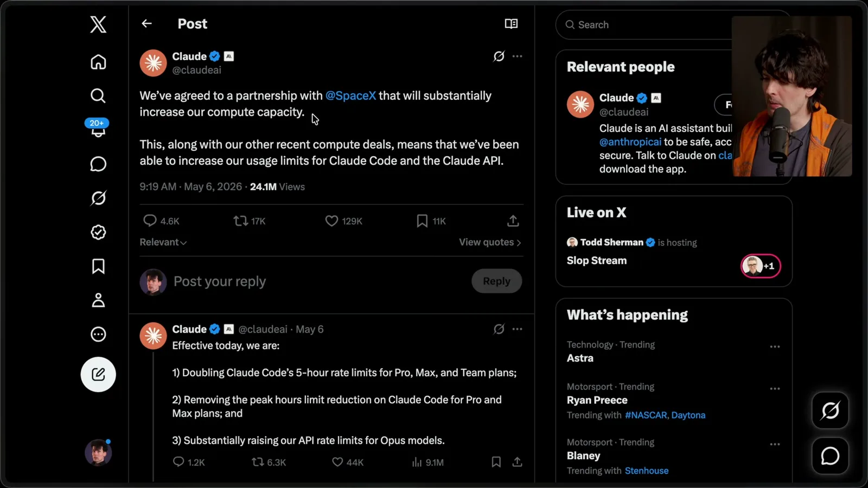Share the main post via upload icon

pos(513,221)
